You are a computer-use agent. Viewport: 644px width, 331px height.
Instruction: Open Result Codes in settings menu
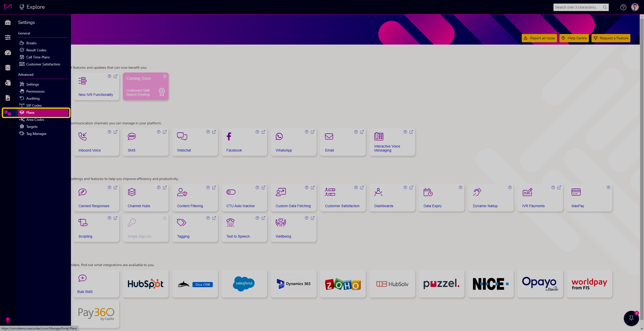(x=43, y=50)
